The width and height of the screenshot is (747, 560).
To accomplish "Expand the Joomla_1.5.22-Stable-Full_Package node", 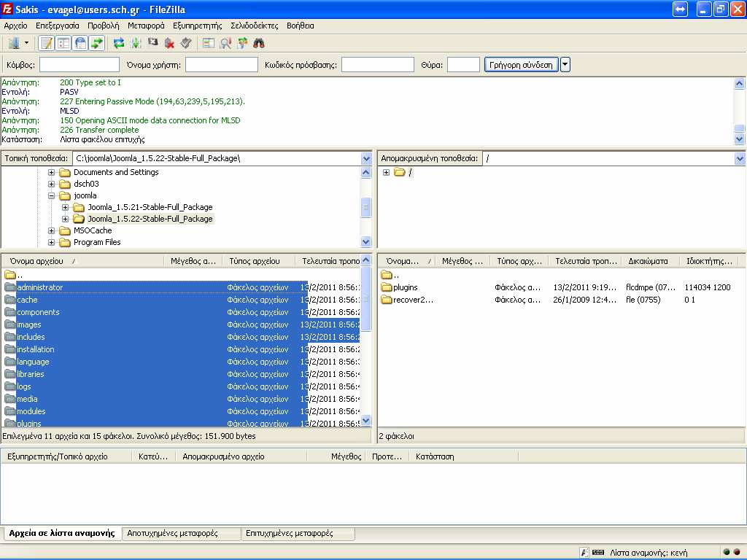I will click(65, 219).
